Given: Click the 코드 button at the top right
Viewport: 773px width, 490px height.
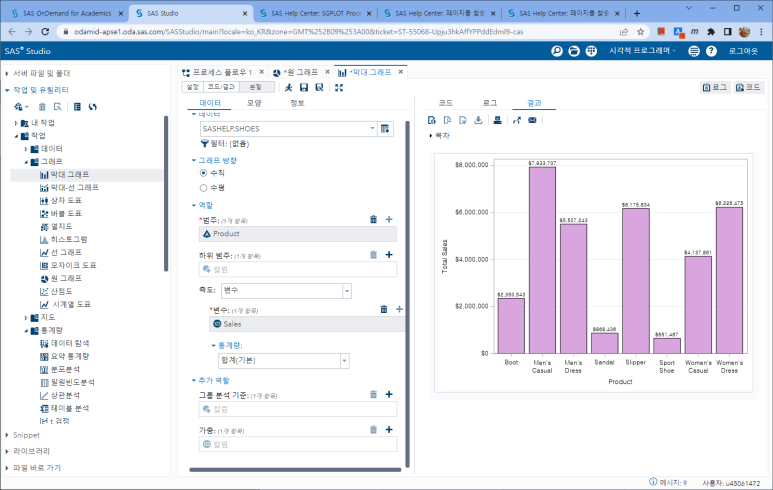Looking at the screenshot, I should (x=748, y=87).
